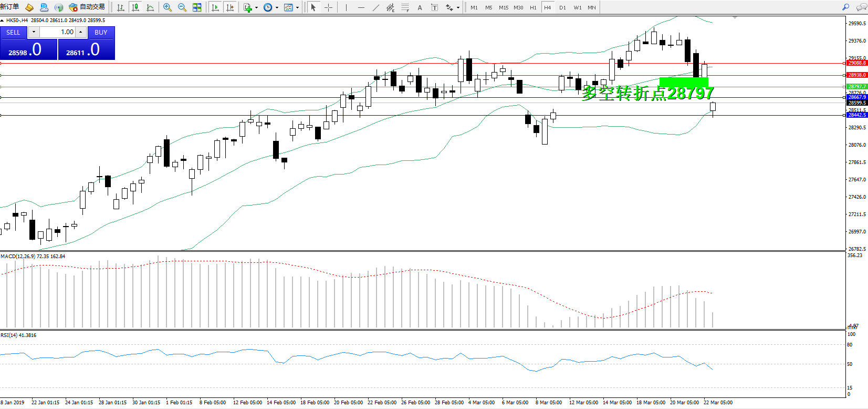Switch to the D1 timeframe

(x=562, y=7)
